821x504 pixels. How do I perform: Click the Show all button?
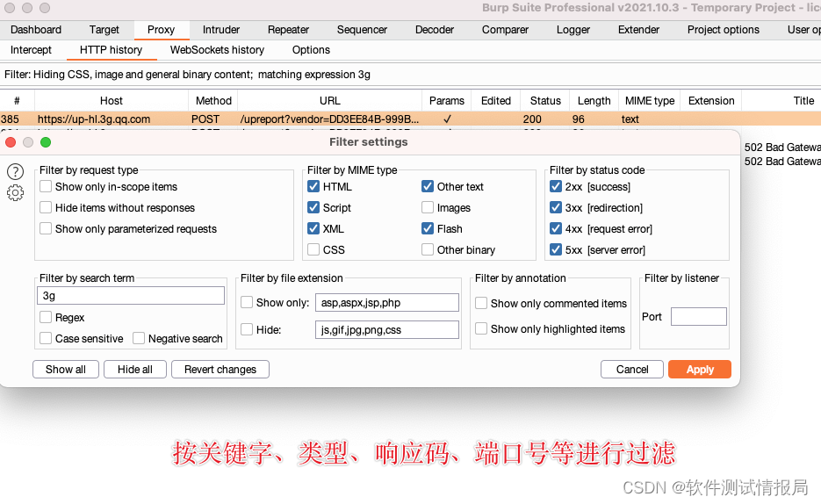pyautogui.click(x=66, y=369)
